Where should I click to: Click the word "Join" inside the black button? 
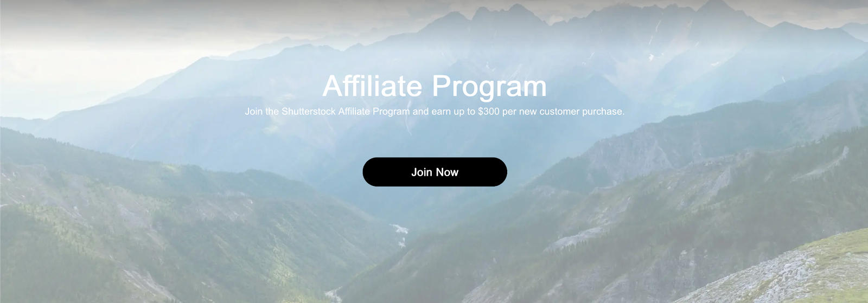tap(422, 172)
